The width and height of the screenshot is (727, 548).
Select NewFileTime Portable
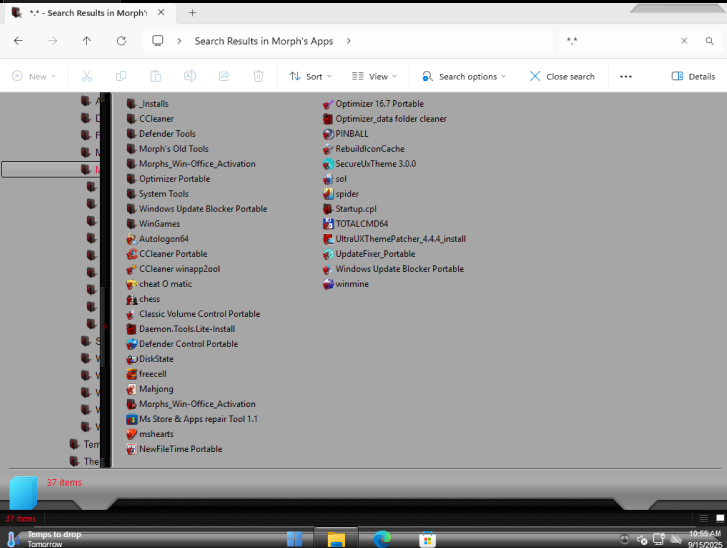click(x=175, y=449)
